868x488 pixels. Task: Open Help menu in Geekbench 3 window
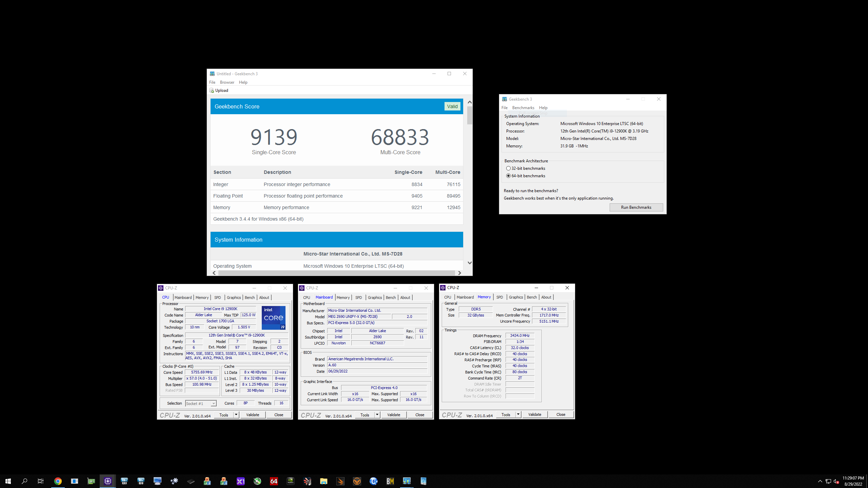point(543,108)
